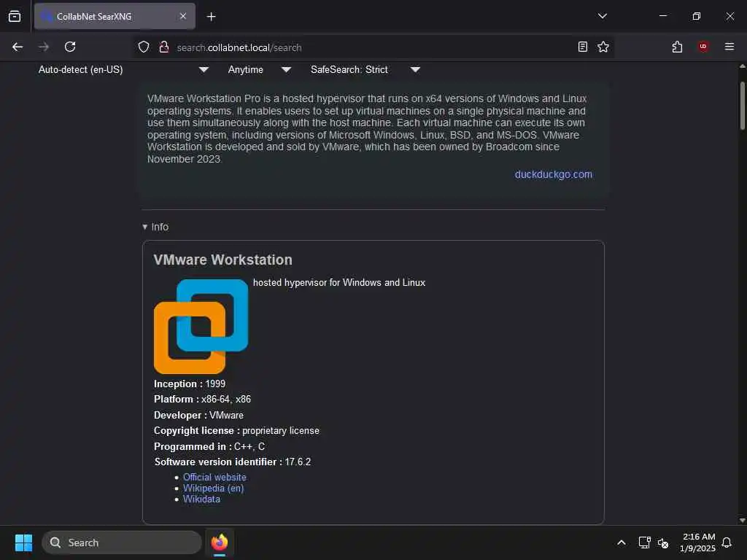Open the Firefox hamburger application menu
Viewport: 747px width, 560px height.
coord(729,47)
